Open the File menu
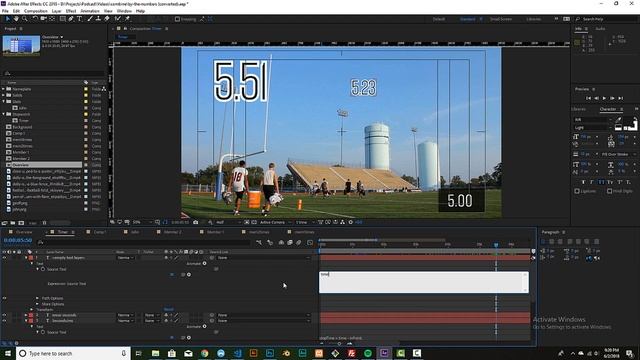The height and width of the screenshot is (360, 640). [5, 11]
